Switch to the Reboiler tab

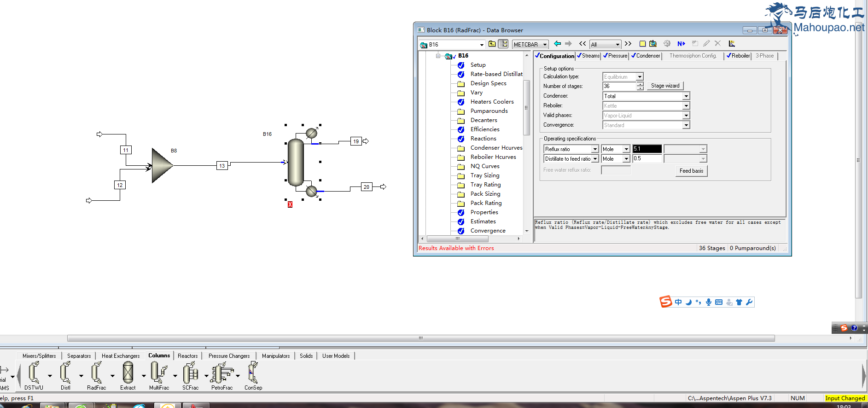coord(738,56)
